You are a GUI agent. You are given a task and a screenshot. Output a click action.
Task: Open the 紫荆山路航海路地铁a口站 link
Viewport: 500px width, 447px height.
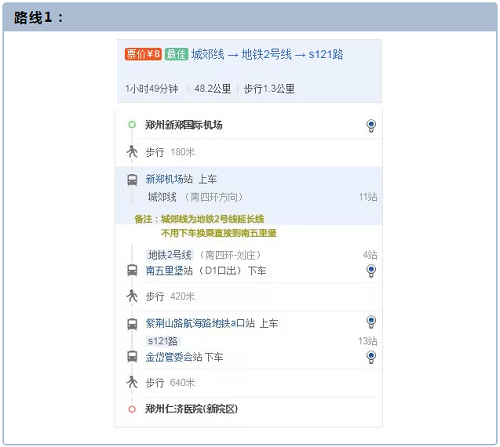[x=200, y=323]
